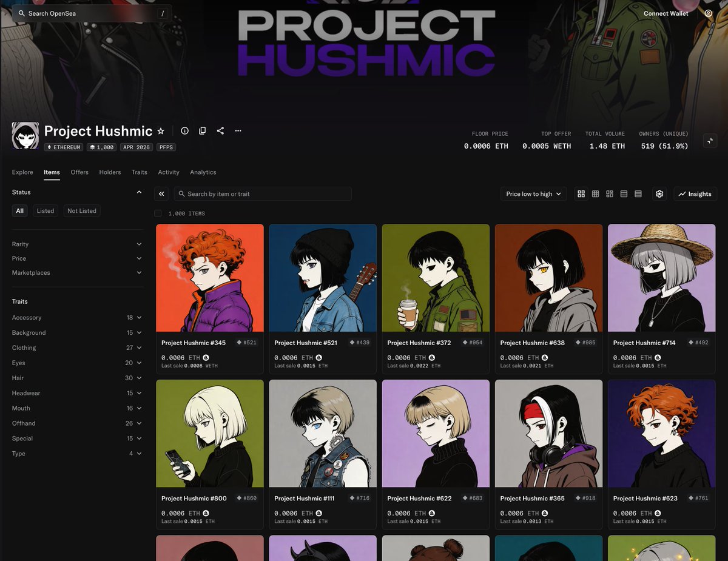Image resolution: width=728 pixels, height=561 pixels.
Task: Select the Listed status filter
Action: (x=45, y=211)
